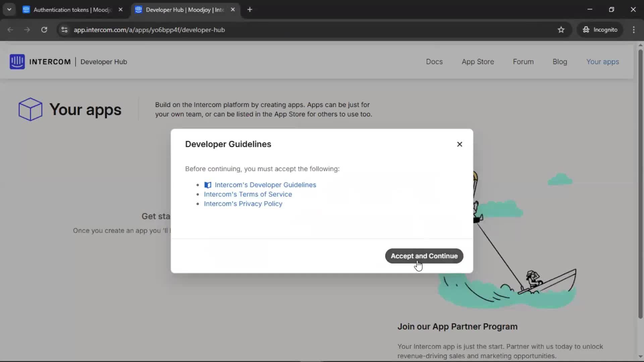Bookmark this page with star icon

[561, 30]
